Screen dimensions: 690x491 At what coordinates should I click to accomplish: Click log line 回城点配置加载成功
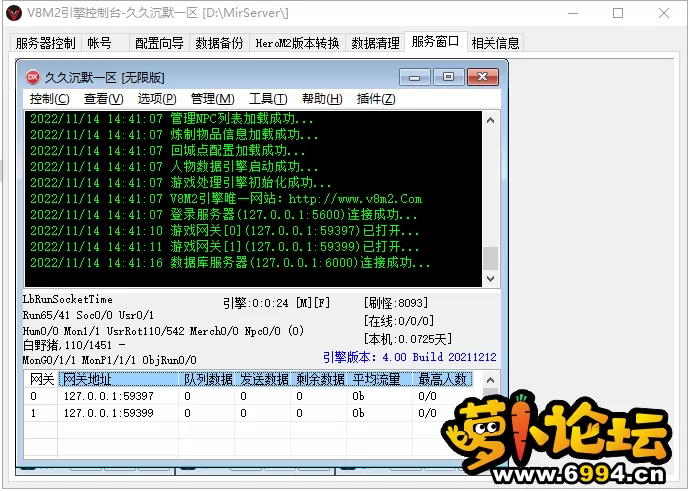168,150
